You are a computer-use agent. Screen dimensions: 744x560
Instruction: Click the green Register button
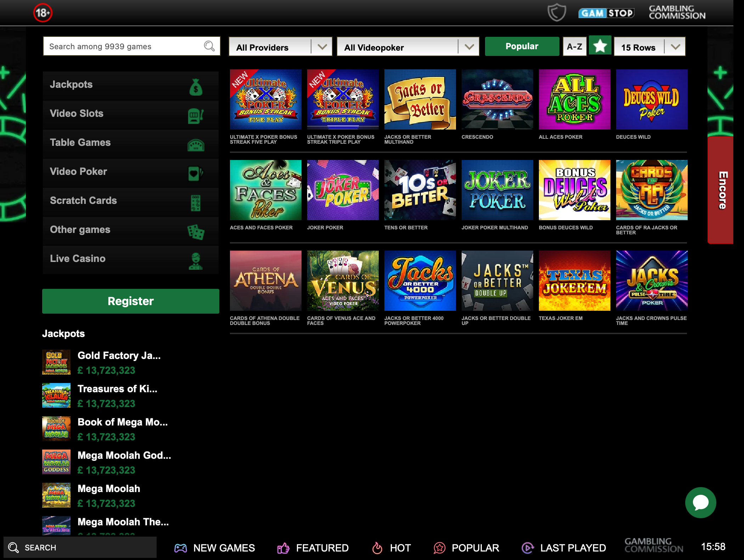[x=130, y=301]
